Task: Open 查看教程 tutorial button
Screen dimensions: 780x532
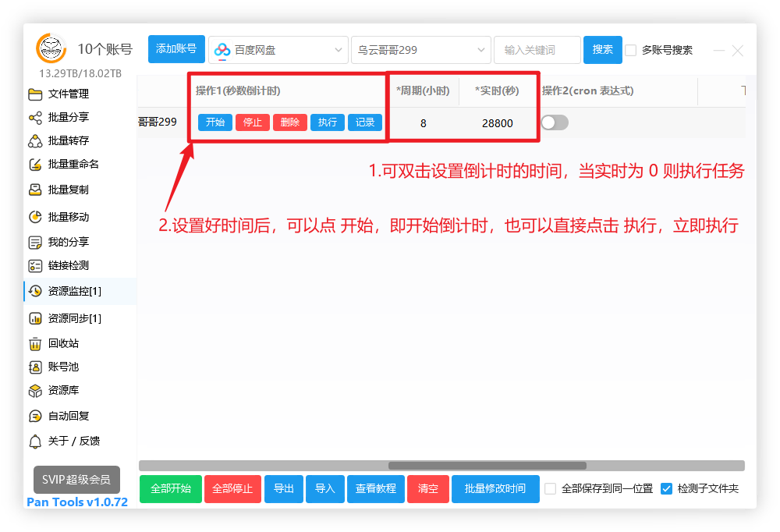Action: 376,489
